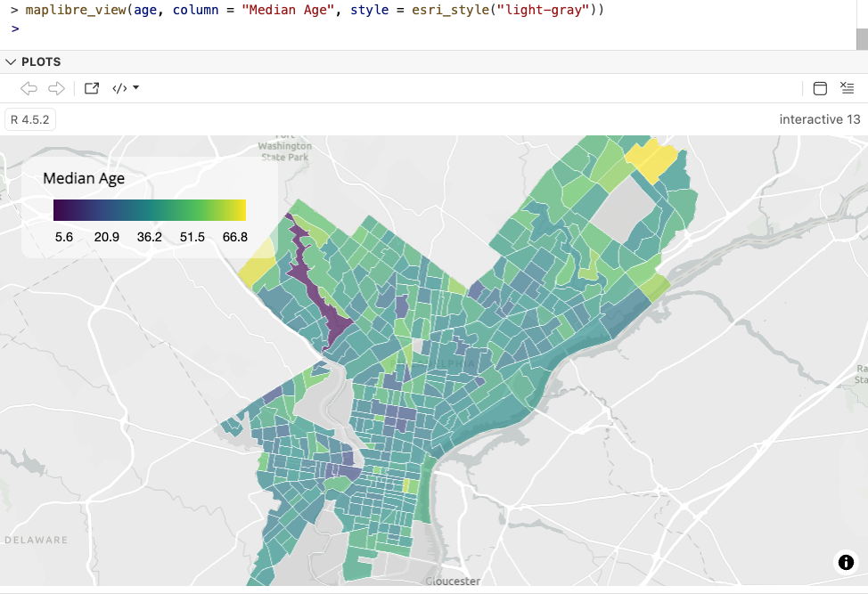Image resolution: width=868 pixels, height=594 pixels.
Task: Open map attribution info button
Action: point(844,562)
